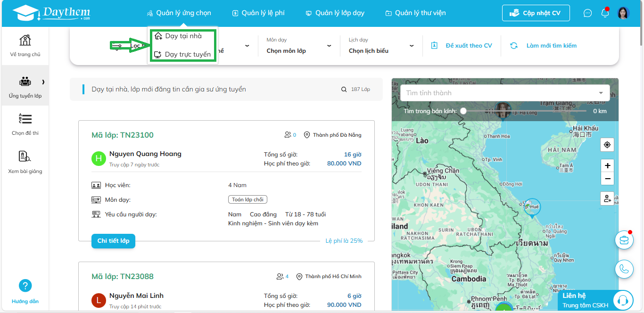Open Quản lý thư viện menu
This screenshot has height=313, width=644.
pos(415,13)
